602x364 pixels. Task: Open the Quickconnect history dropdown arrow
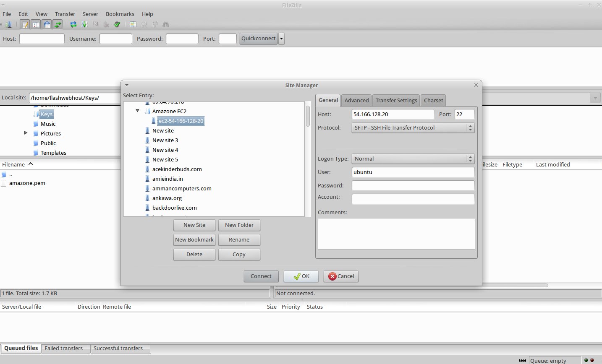coord(282,39)
